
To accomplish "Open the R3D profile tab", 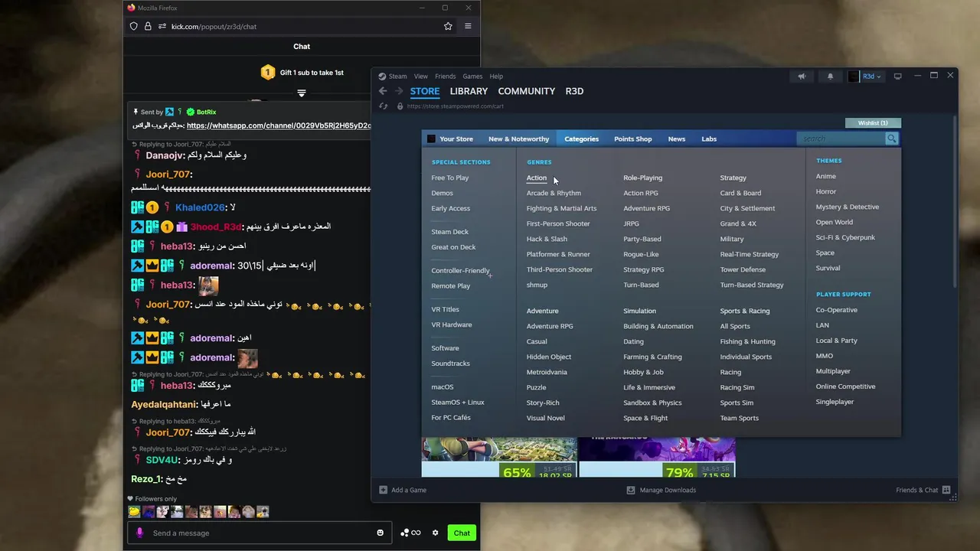I will click(574, 91).
